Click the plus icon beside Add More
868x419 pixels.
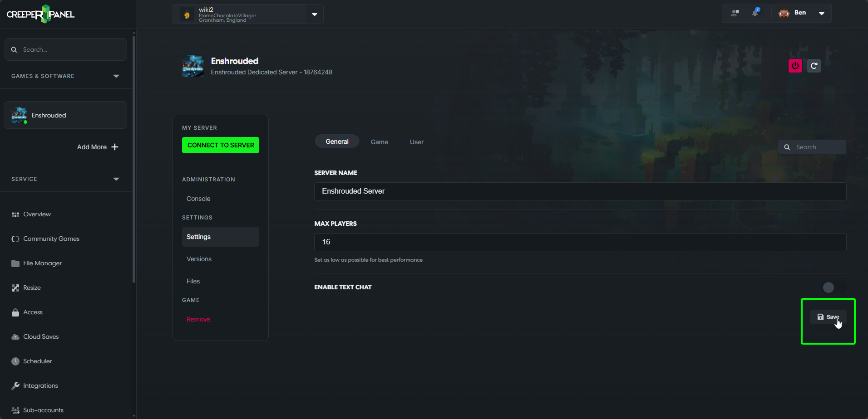pyautogui.click(x=115, y=147)
